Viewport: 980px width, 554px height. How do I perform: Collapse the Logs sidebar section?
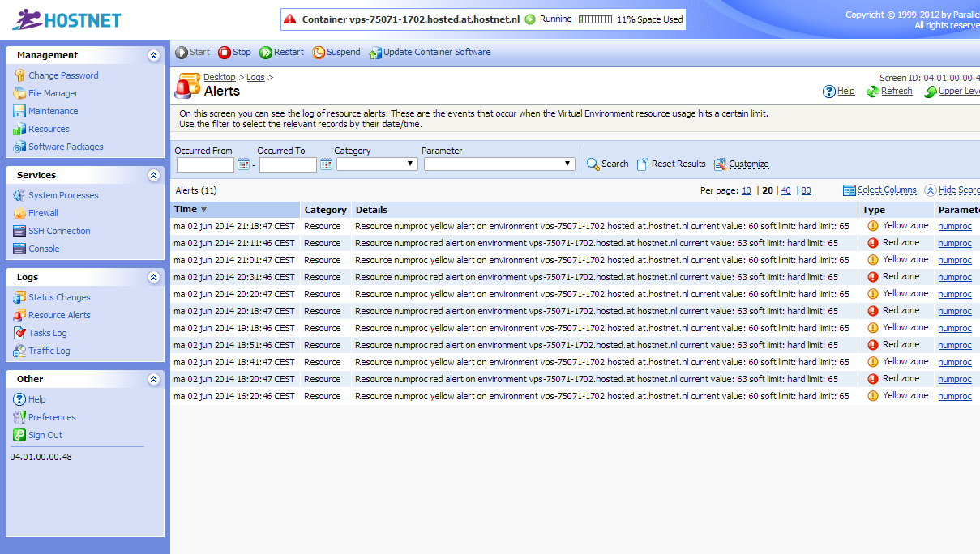point(154,278)
